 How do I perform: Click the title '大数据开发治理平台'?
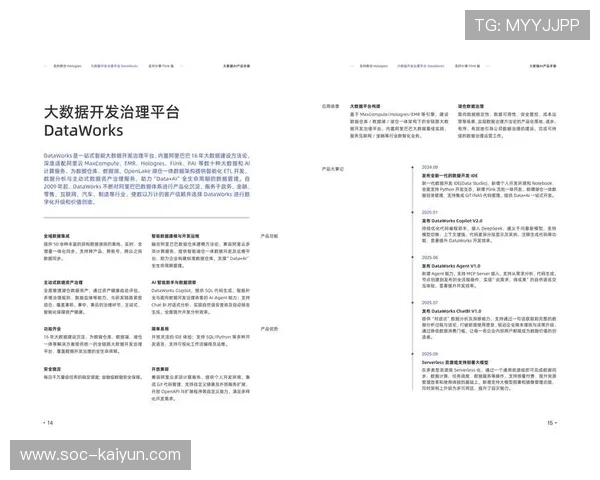coord(112,112)
